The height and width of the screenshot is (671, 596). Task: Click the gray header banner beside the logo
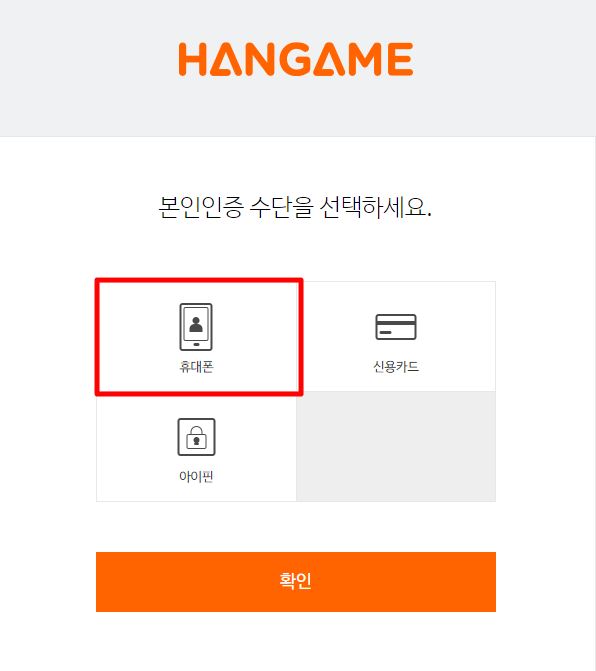(x=492, y=68)
